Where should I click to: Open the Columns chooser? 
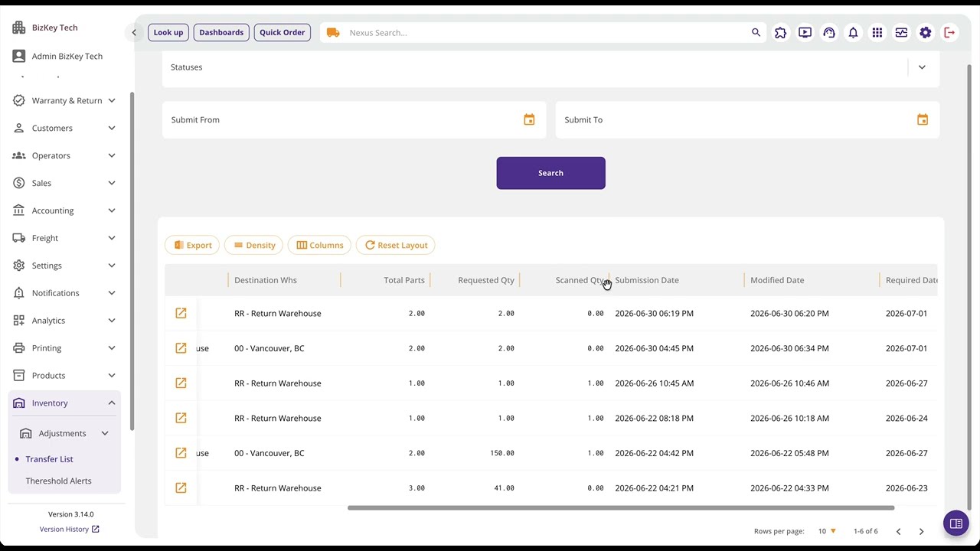click(x=319, y=245)
